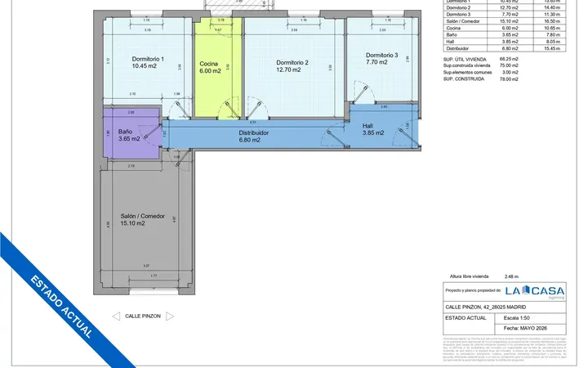Click the Sup.construida vivienda label
The height and width of the screenshot is (368, 588).
click(x=466, y=65)
